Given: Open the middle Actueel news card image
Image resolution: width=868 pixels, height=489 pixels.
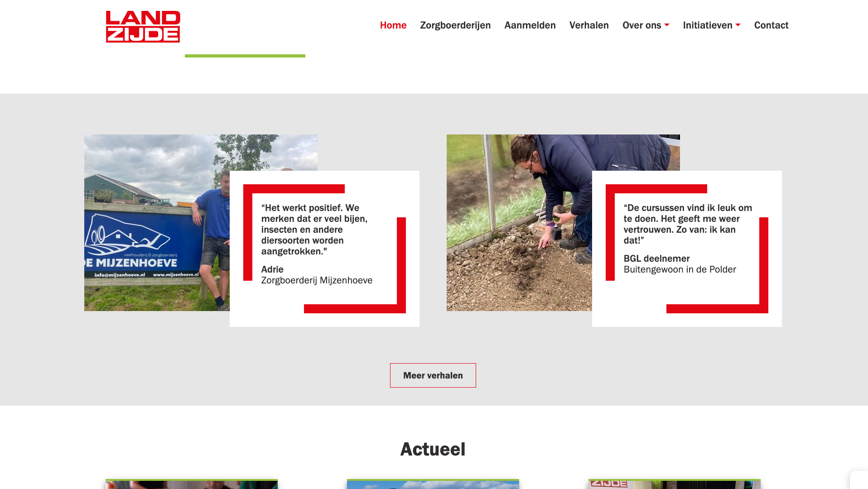Looking at the screenshot, I should pos(433,484).
